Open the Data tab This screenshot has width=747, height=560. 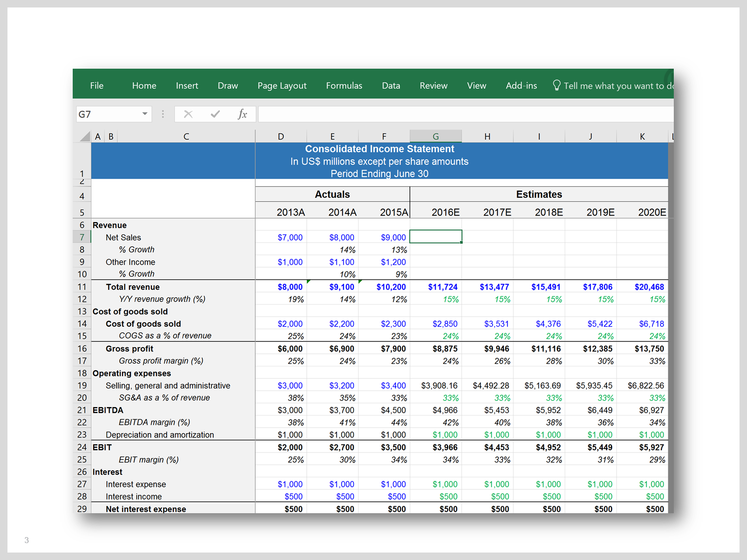tap(391, 86)
